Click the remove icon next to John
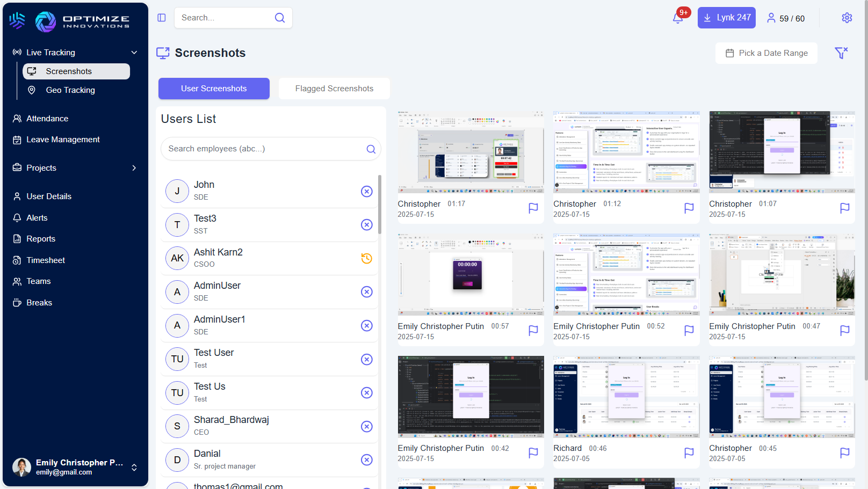This screenshot has height=489, width=868. 366,191
